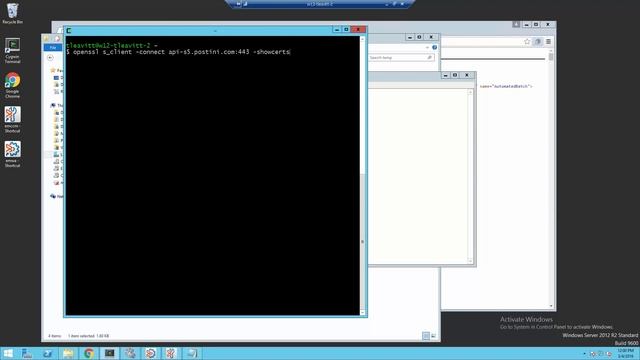Open Server Manager from the taskbar
This screenshot has width=640, height=360.
(x=27, y=353)
